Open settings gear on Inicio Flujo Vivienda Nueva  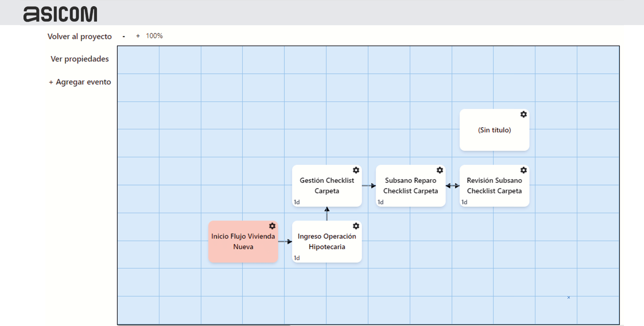pos(272,226)
